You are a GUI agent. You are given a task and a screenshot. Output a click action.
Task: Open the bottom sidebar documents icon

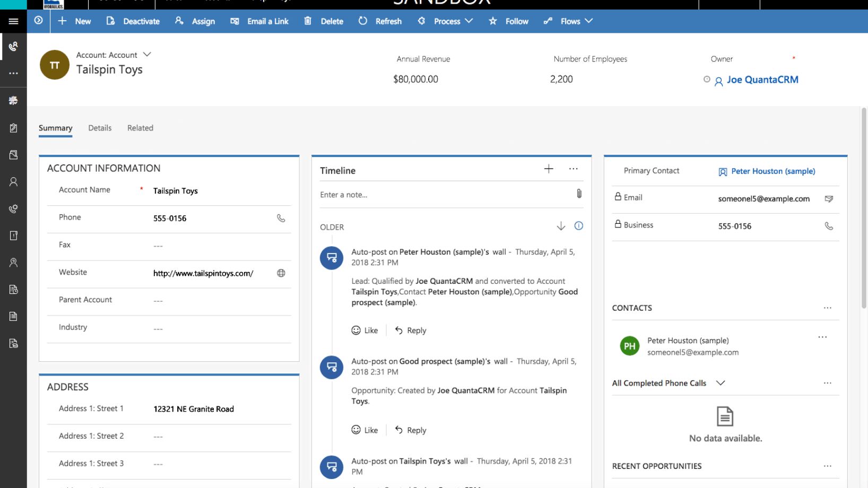tap(13, 343)
